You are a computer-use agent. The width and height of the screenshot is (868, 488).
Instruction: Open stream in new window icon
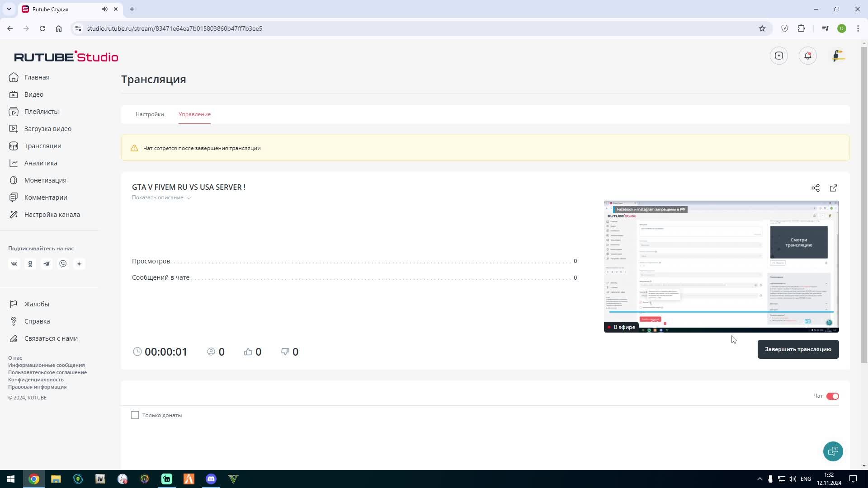(x=834, y=188)
